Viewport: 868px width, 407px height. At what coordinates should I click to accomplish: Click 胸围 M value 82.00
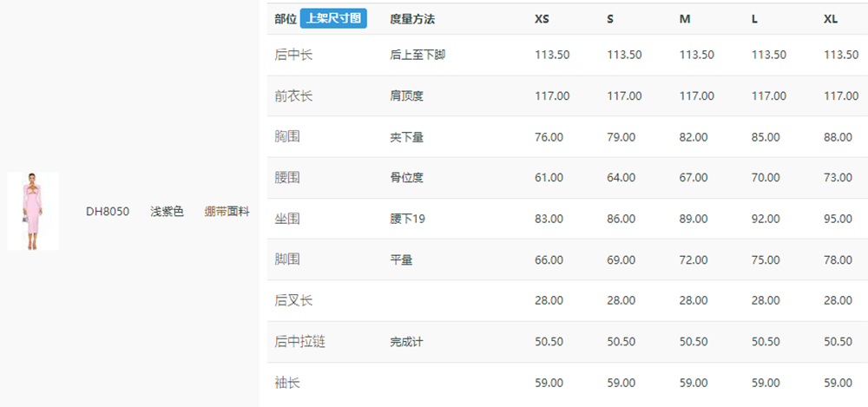(x=694, y=137)
